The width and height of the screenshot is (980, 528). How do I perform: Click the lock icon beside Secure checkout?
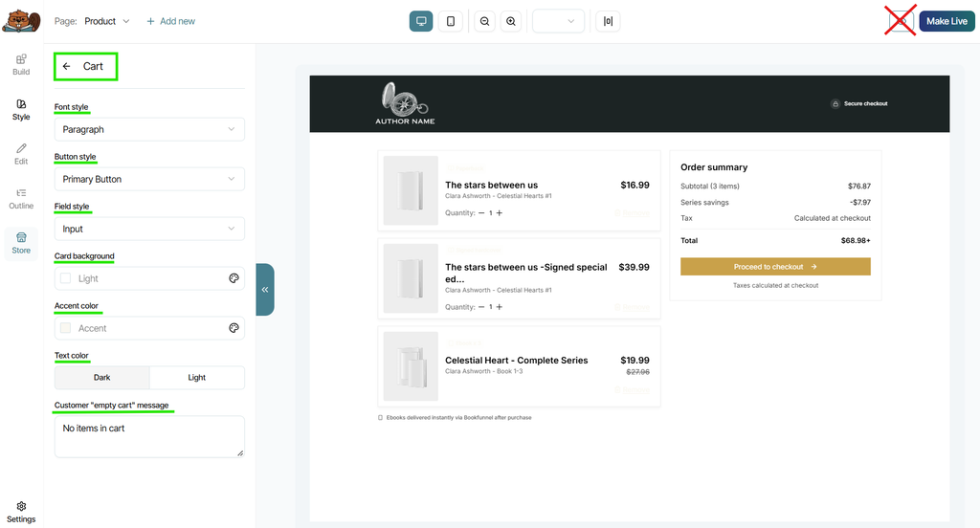pyautogui.click(x=835, y=103)
